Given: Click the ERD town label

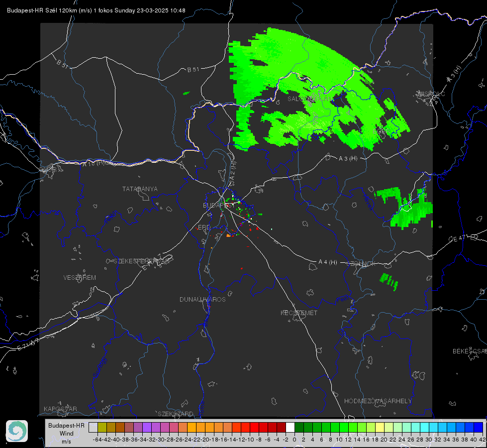Looking at the screenshot, I should point(204,227).
